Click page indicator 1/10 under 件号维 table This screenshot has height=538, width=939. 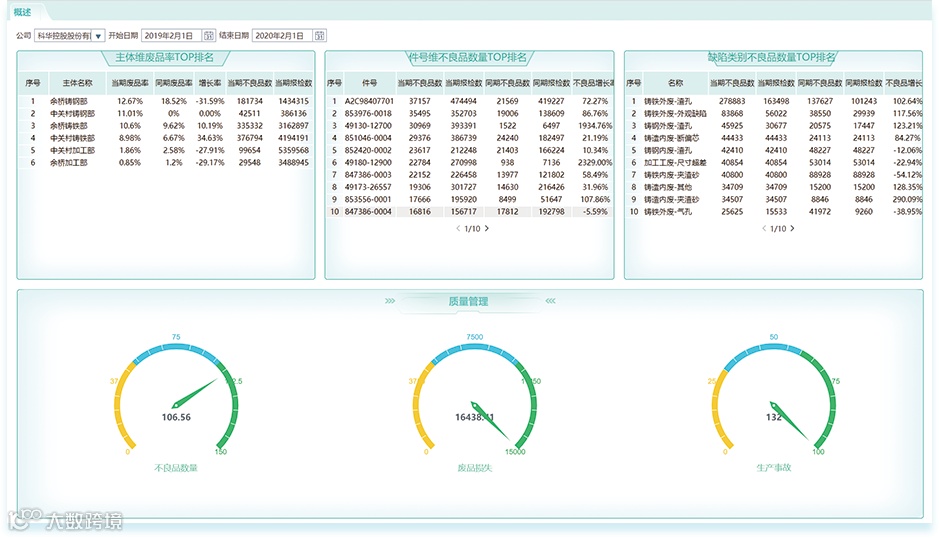pos(472,229)
